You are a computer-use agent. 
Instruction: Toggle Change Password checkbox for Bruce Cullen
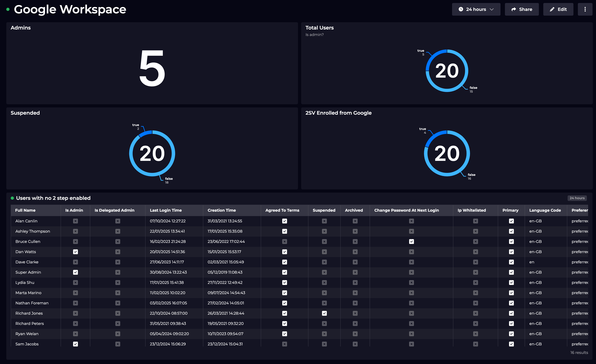click(411, 241)
